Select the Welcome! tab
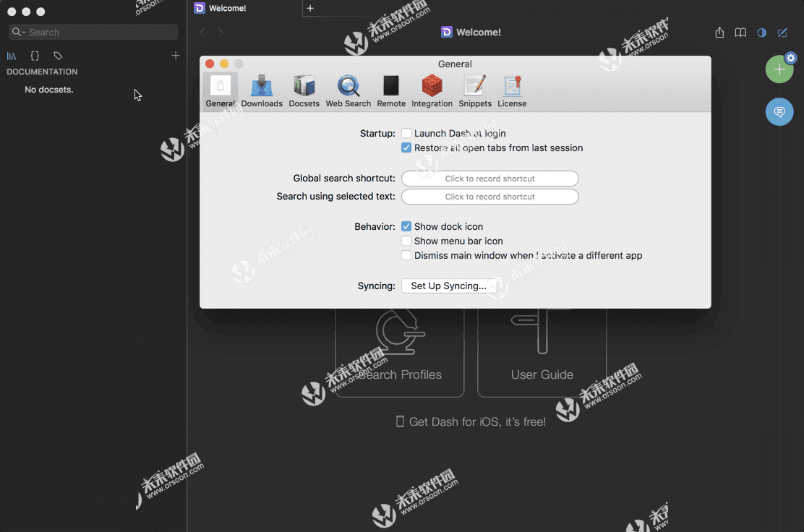The image size is (804, 532). click(x=246, y=8)
